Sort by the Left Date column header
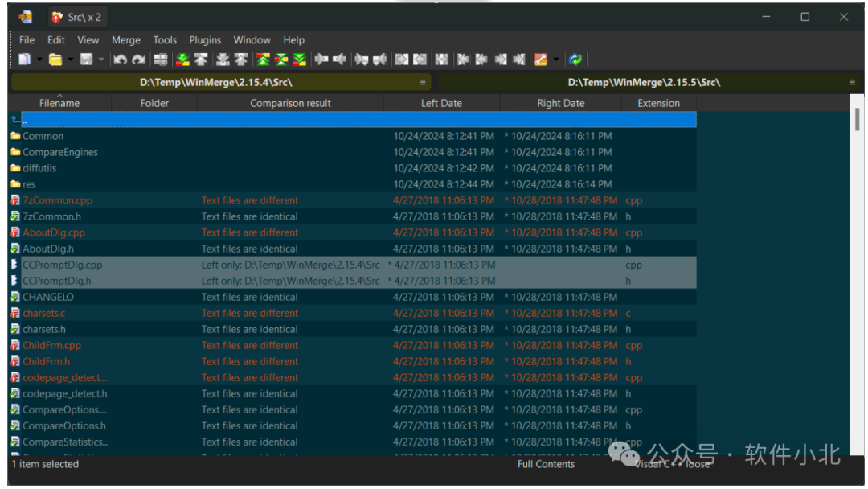The image size is (868, 489). 442,103
